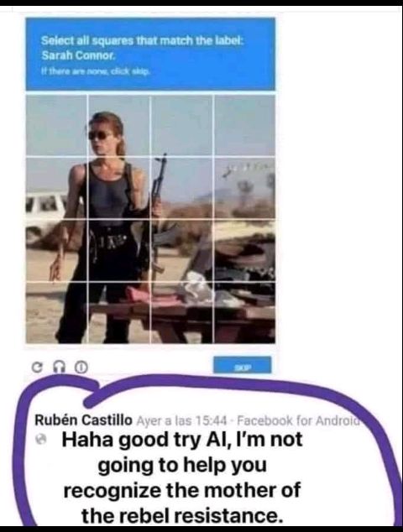The image size is (403, 532).
Task: Select tile showing her hanging left hand
Action: pos(57,251)
